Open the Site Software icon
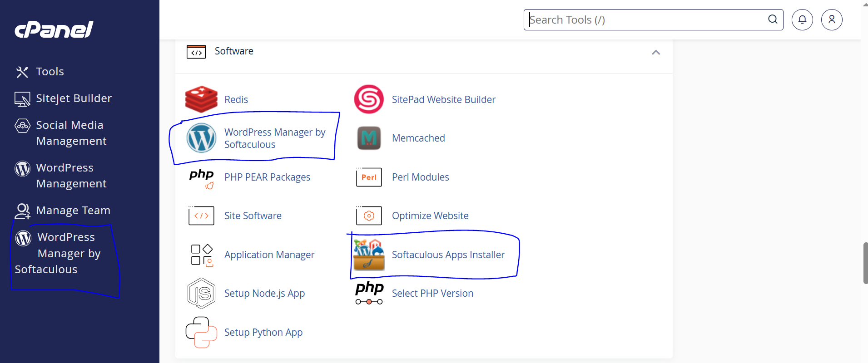Viewport: 868px width, 363px height. (x=201, y=216)
